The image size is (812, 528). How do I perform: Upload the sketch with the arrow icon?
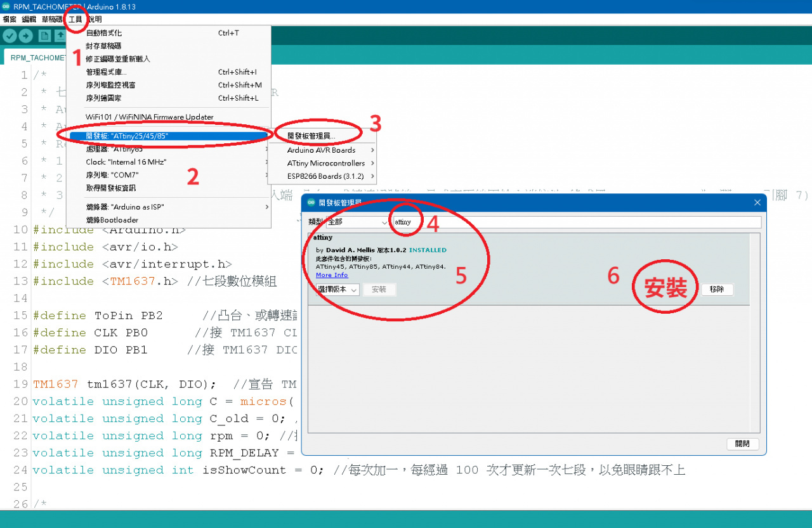coord(25,35)
